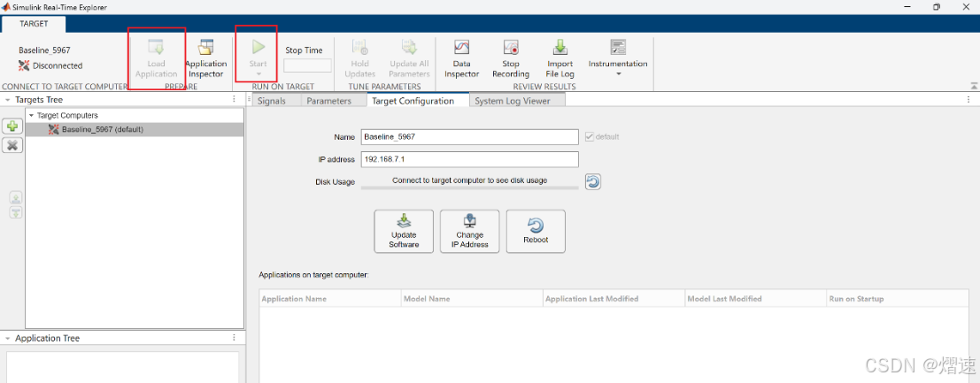
Task: Collapse the Application Tree panel
Action: click(x=7, y=339)
